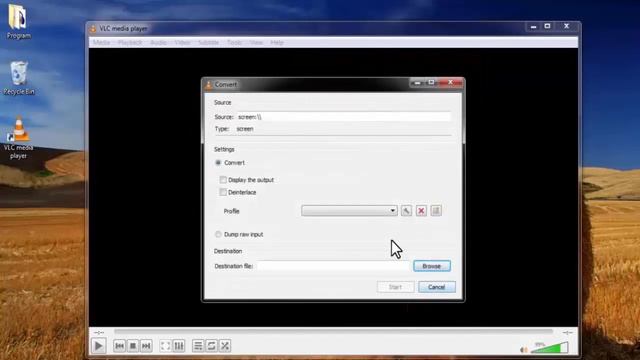This screenshot has width=640, height=360.
Task: Click cone icon in Convert dialog title
Action: point(209,84)
